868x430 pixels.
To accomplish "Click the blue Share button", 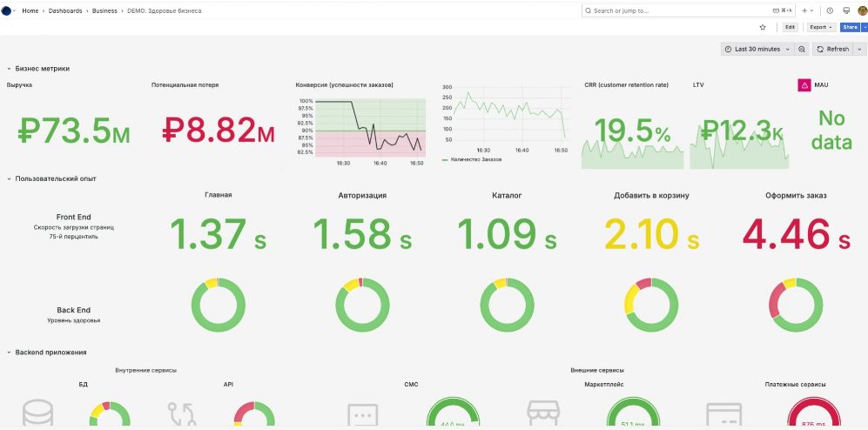I will 849,27.
